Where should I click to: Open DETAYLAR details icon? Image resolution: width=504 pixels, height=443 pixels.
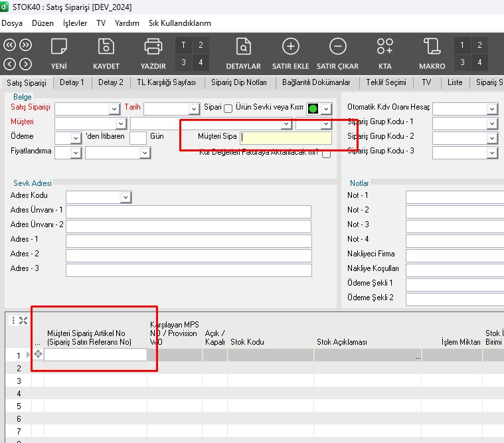tap(244, 47)
